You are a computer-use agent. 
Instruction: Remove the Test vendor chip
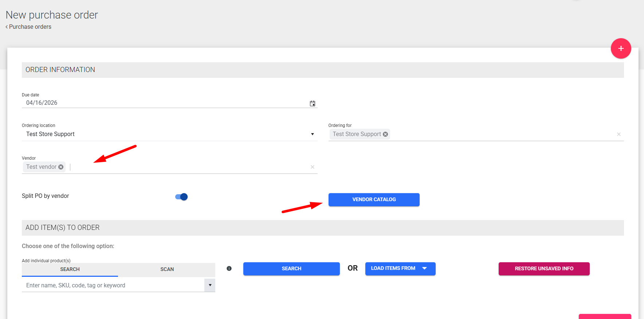click(61, 167)
